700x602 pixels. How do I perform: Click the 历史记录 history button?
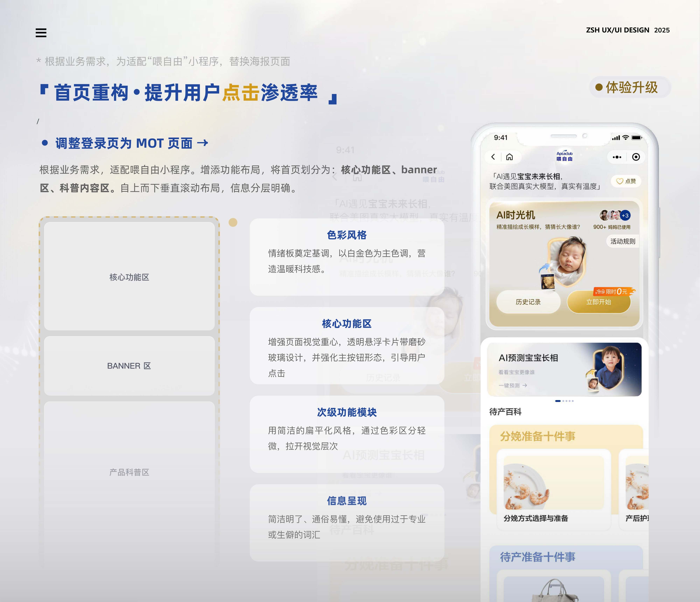528,302
